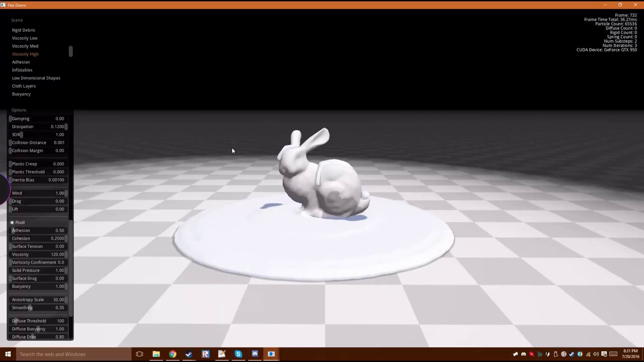Image resolution: width=644 pixels, height=362 pixels.
Task: Pick the Buoyancy scene in Scene list
Action: 21,95
